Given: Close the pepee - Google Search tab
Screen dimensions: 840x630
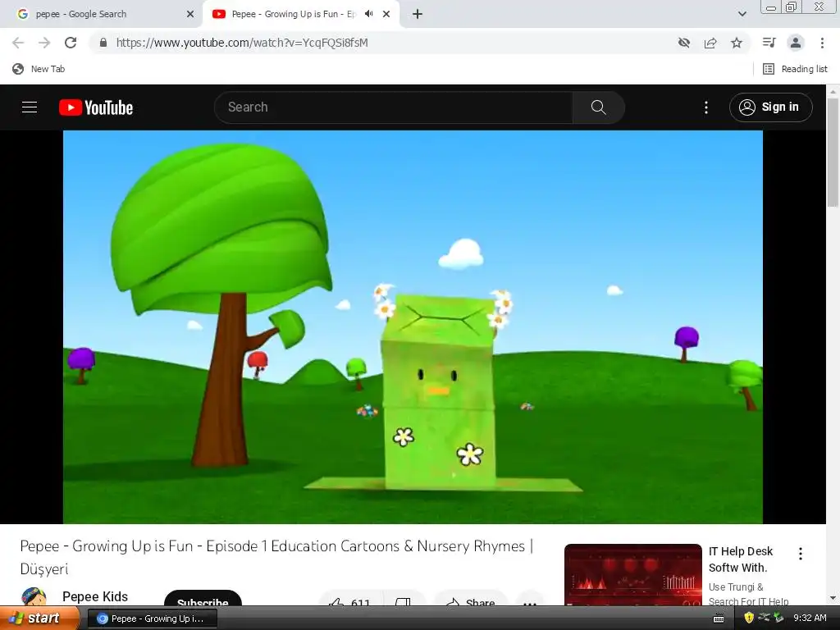Looking at the screenshot, I should (x=190, y=14).
